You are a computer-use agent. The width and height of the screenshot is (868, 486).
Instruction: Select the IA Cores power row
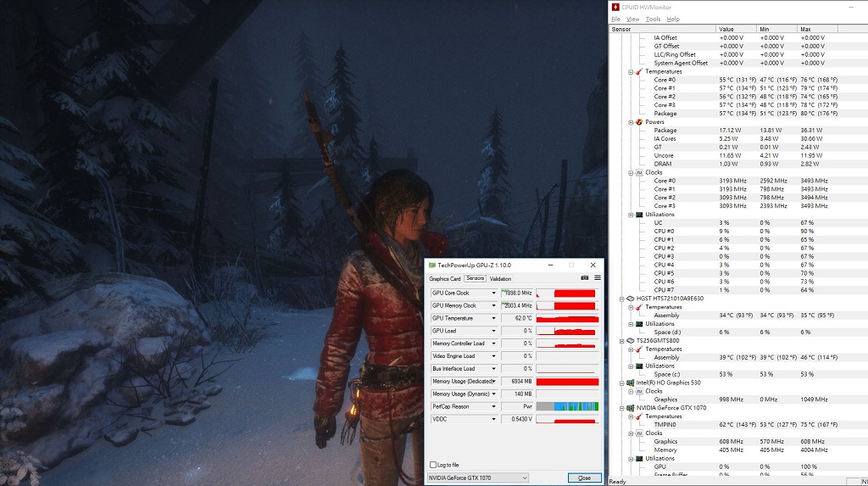pyautogui.click(x=665, y=138)
